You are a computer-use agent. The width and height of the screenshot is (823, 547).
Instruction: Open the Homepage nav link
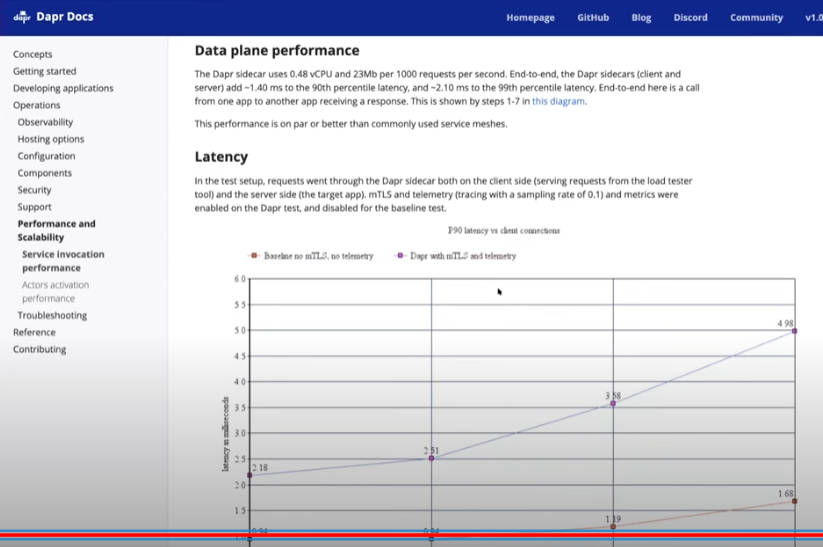tap(530, 17)
